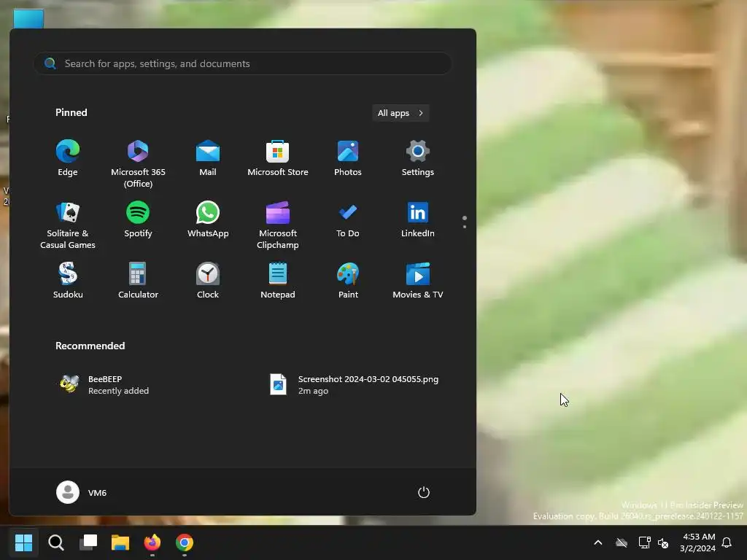Open Paint

pos(348,281)
